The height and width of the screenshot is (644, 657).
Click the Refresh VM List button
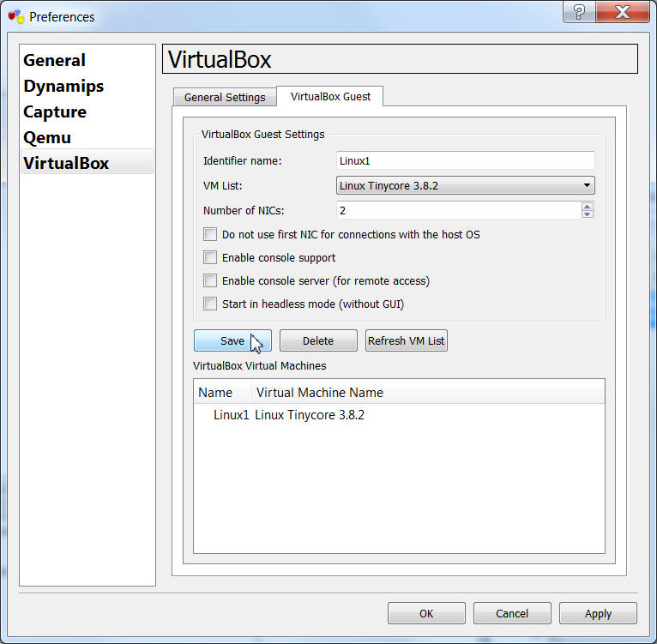[406, 340]
